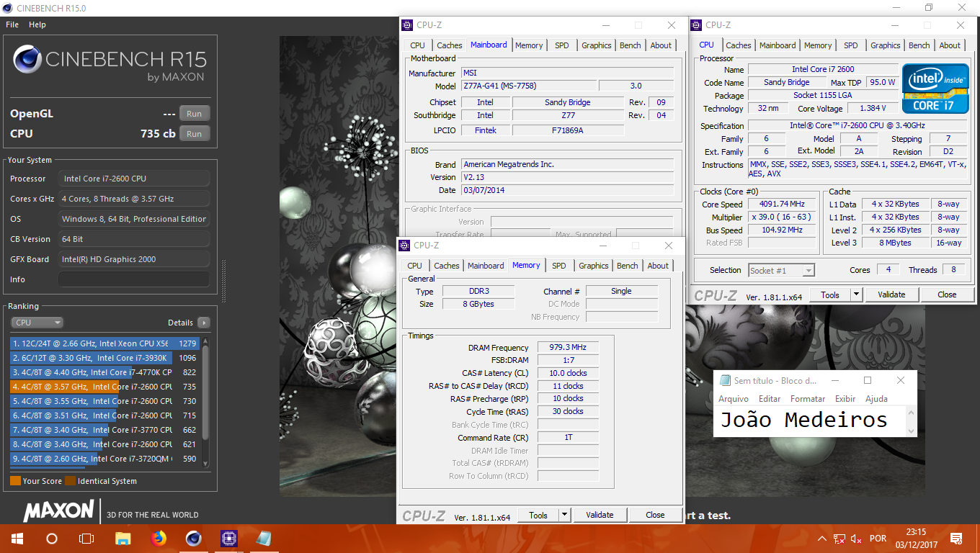
Task: Click the MAXON logo
Action: coord(59,512)
